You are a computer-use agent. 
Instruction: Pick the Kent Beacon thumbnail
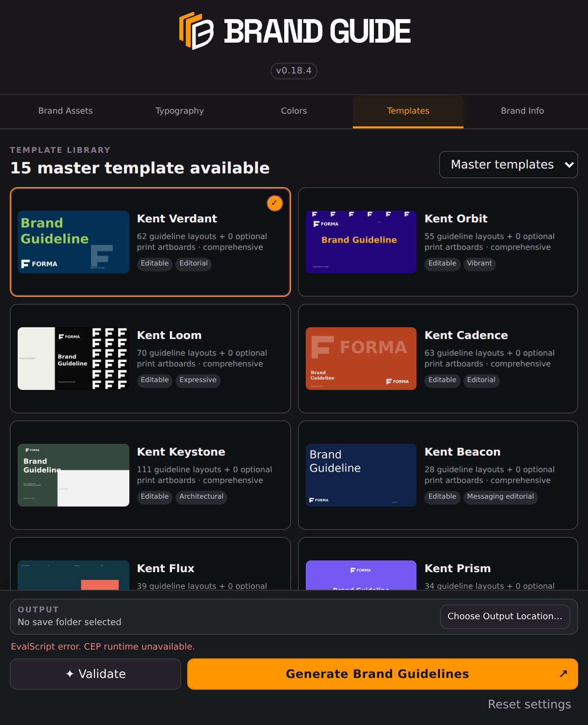(x=361, y=475)
